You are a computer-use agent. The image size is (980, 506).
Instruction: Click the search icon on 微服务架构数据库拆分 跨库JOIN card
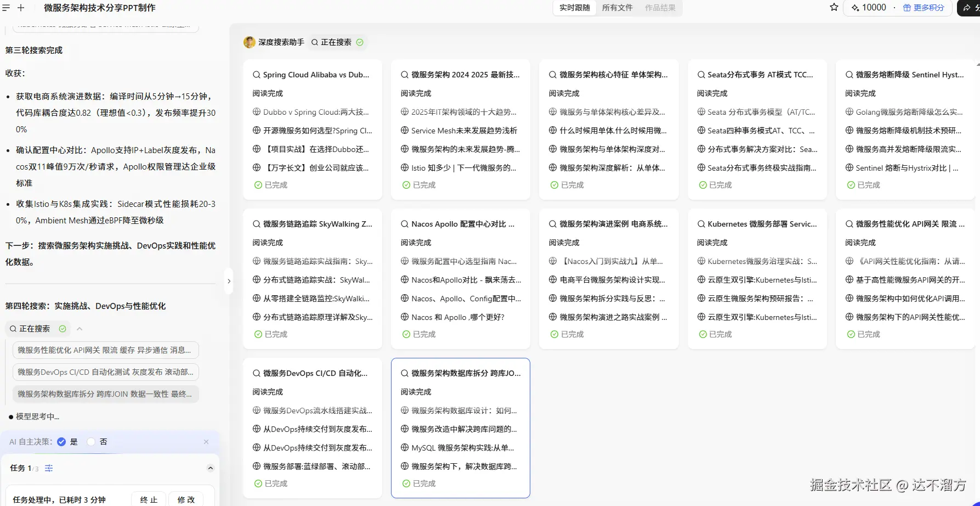405,373
